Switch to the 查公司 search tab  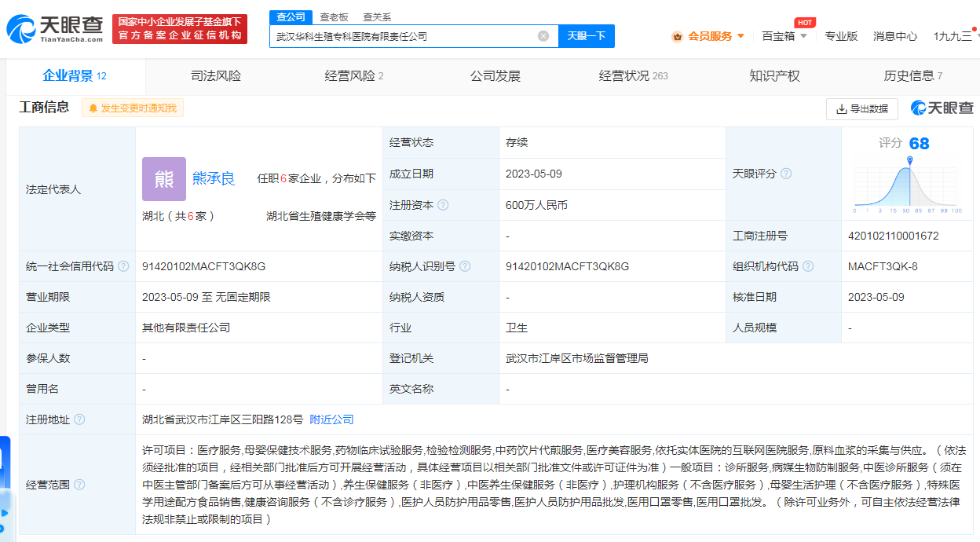(x=291, y=17)
